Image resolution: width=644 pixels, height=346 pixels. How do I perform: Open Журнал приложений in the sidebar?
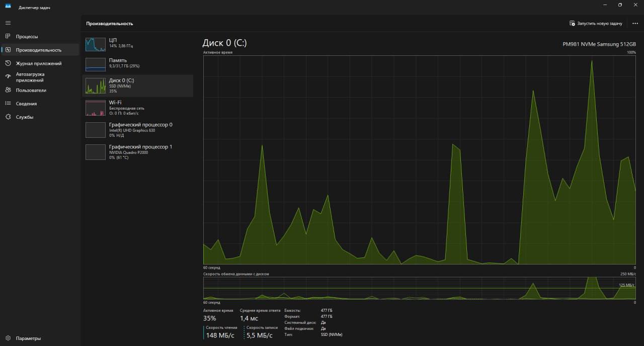(40, 63)
